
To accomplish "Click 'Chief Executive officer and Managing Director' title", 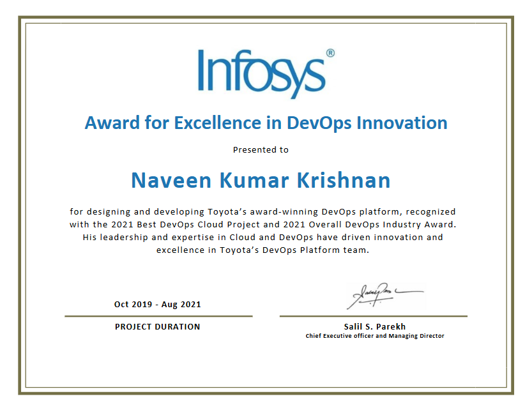I will 374,336.
